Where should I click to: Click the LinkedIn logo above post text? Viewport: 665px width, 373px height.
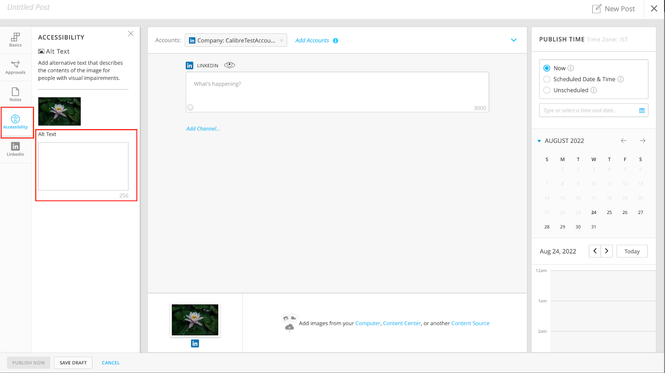pyautogui.click(x=190, y=65)
